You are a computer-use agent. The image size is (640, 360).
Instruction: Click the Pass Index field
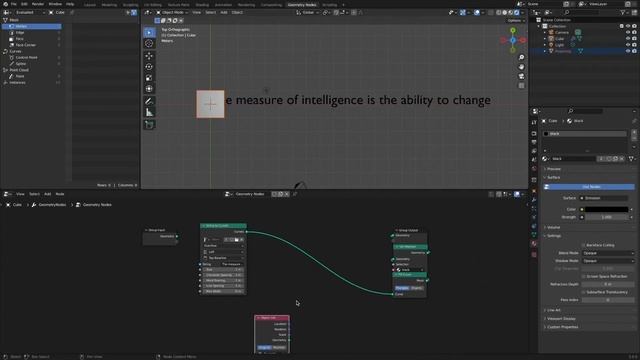click(608, 300)
